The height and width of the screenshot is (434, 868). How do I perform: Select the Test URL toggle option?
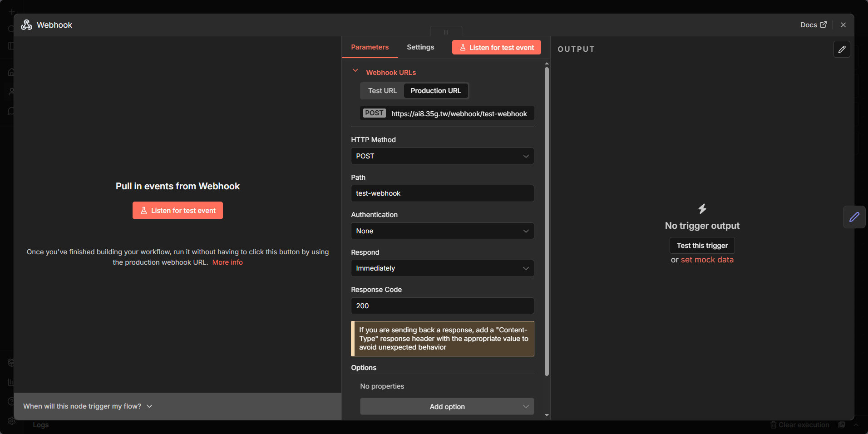coord(382,91)
